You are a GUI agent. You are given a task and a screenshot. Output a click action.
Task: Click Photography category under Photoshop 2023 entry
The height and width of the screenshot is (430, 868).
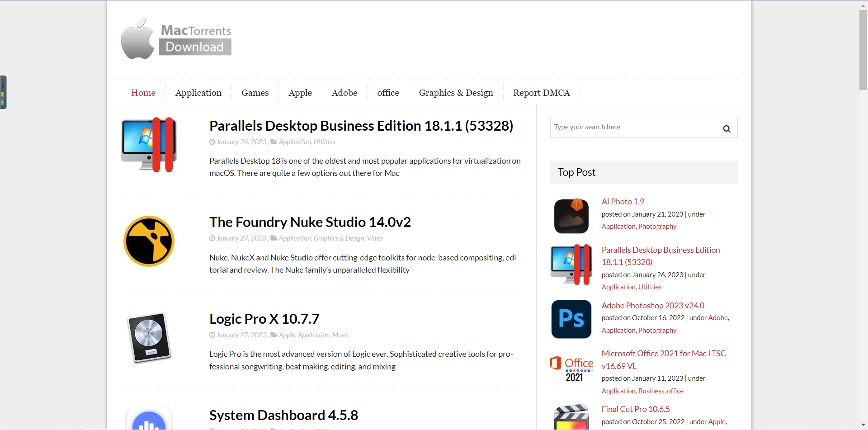657,331
